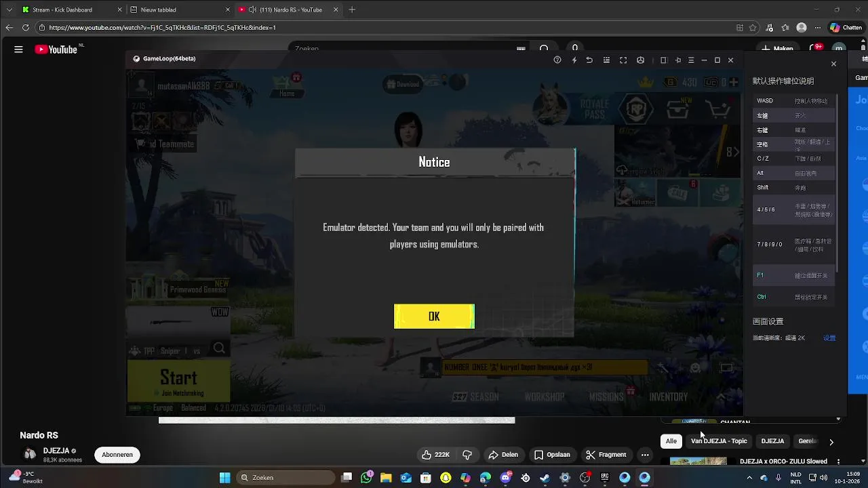Screen dimensions: 868x488
Task: Click GameLoop lightning boost icon
Action: (574, 60)
